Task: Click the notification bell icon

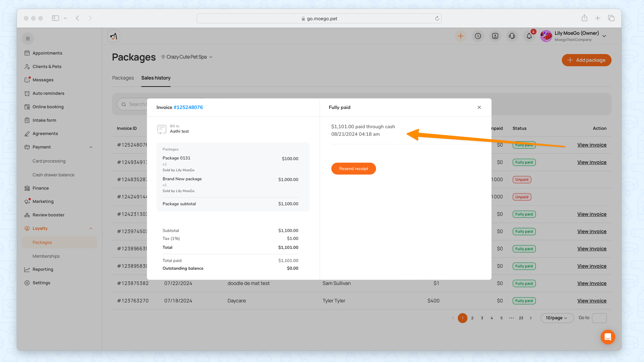Action: [x=529, y=36]
